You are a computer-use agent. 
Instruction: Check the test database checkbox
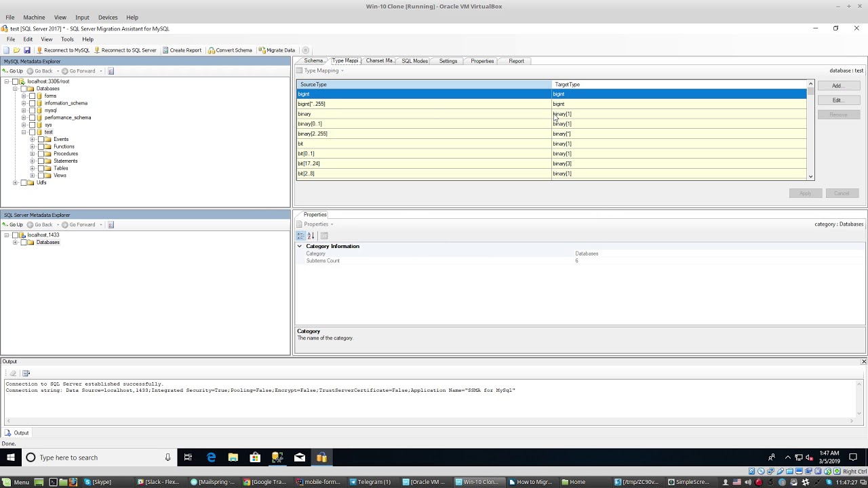[32, 132]
